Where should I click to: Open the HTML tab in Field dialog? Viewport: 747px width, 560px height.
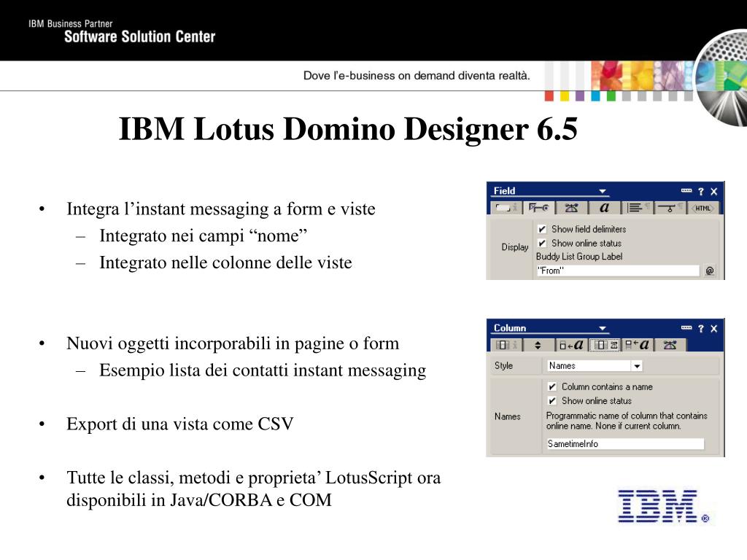pos(703,208)
